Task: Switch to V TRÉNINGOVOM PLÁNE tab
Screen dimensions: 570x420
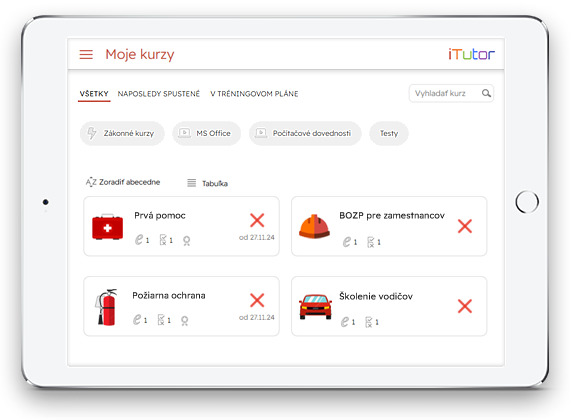Action: point(254,94)
